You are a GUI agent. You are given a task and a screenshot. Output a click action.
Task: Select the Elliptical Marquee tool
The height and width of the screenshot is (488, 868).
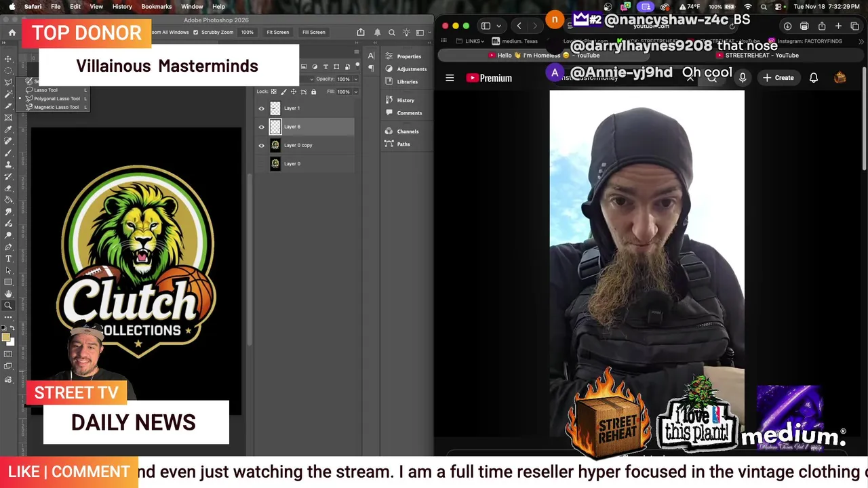(x=8, y=70)
